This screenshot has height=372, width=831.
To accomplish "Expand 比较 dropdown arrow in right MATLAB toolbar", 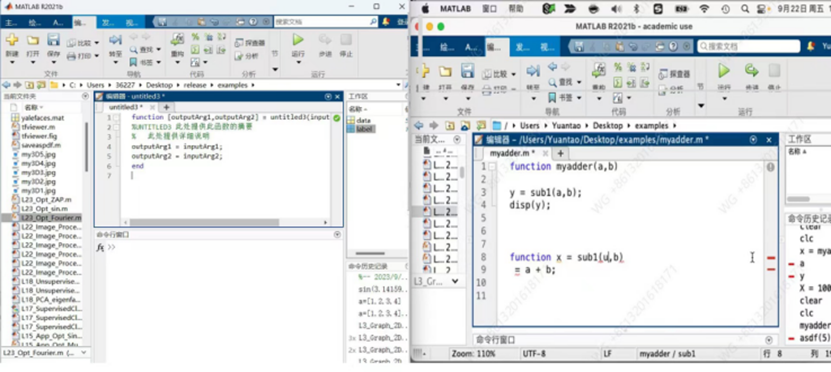I will [x=514, y=75].
